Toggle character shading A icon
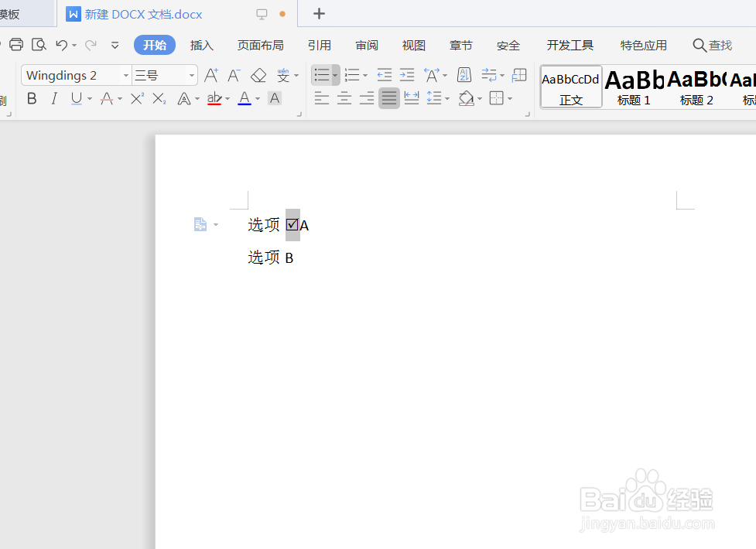This screenshot has height=549, width=756. coord(275,99)
